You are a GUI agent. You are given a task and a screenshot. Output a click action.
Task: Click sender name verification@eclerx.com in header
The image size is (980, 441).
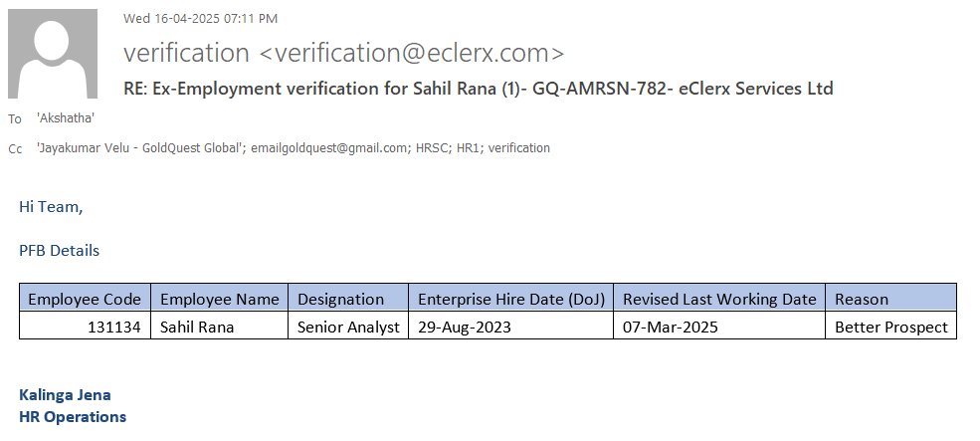tap(343, 53)
